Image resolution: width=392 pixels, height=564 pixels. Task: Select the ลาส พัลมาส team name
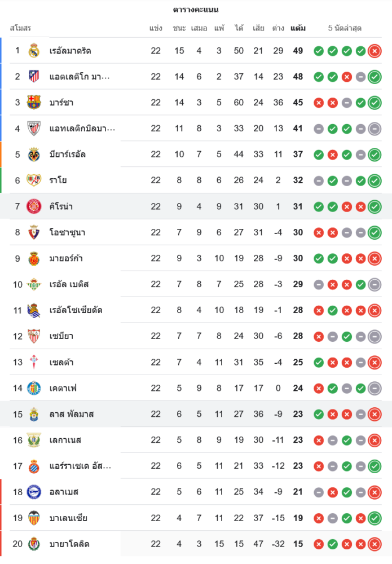pos(72,414)
